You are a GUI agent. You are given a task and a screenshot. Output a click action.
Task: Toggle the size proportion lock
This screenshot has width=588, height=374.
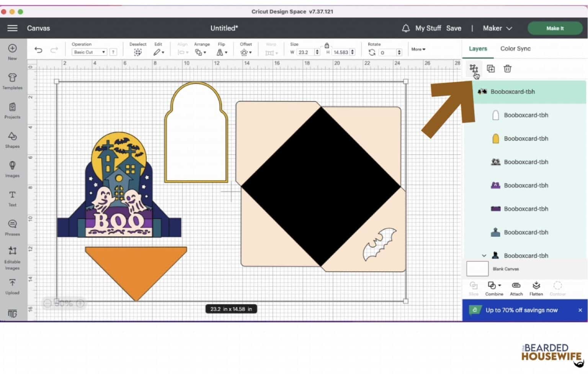[x=327, y=45]
